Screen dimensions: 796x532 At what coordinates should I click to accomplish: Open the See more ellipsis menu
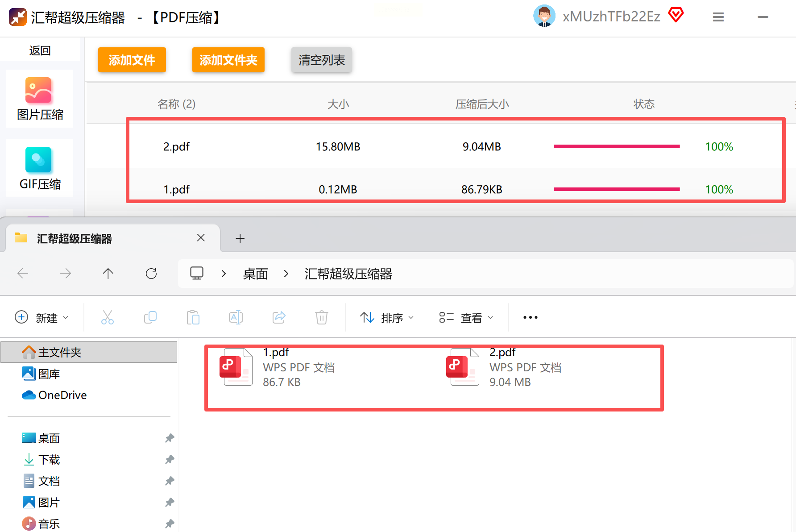[x=531, y=317]
